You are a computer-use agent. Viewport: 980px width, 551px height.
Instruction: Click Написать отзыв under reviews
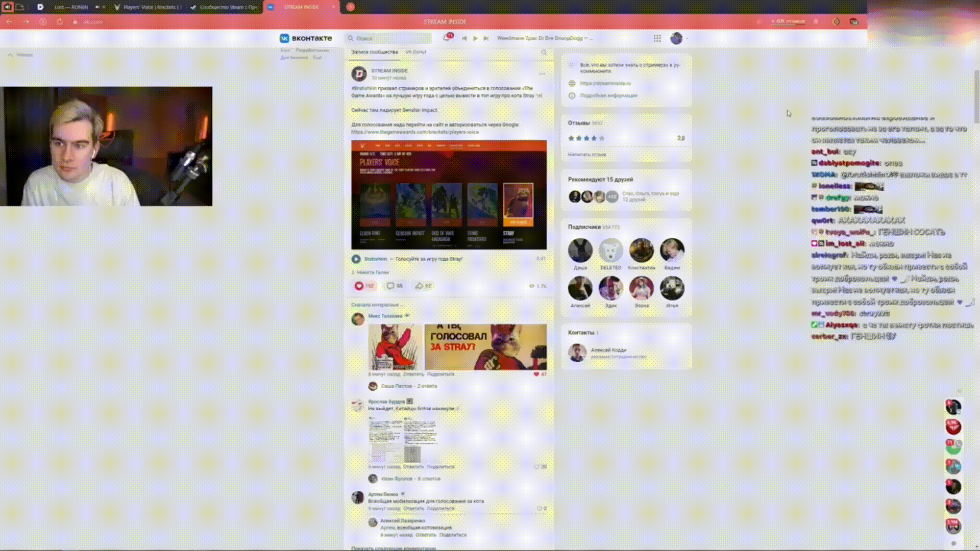(587, 154)
